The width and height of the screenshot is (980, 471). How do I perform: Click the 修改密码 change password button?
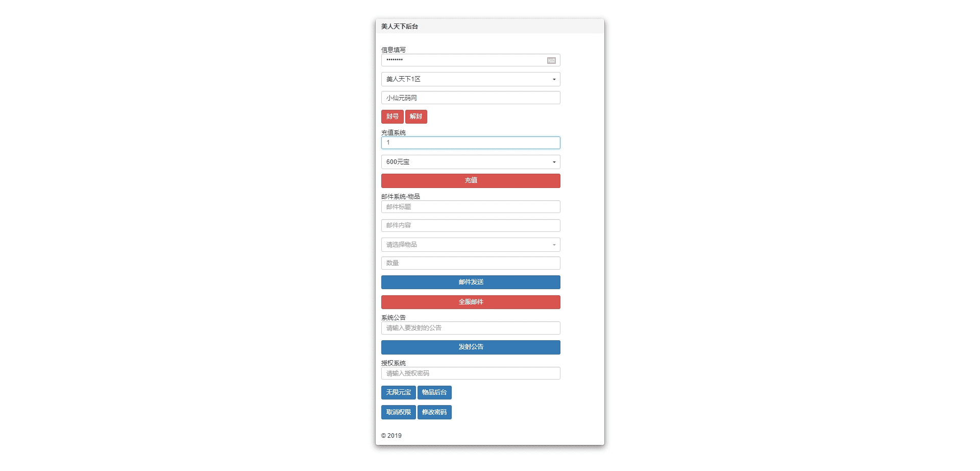pos(434,412)
